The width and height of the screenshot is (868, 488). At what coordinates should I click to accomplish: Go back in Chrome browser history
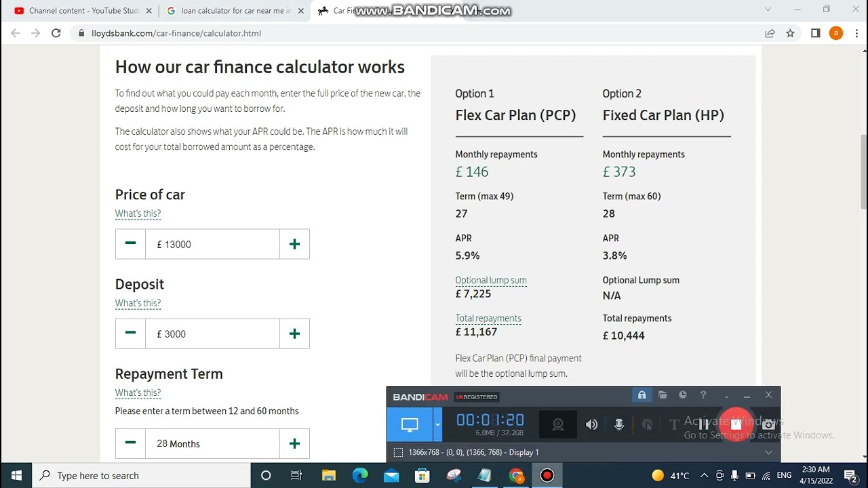[x=16, y=33]
